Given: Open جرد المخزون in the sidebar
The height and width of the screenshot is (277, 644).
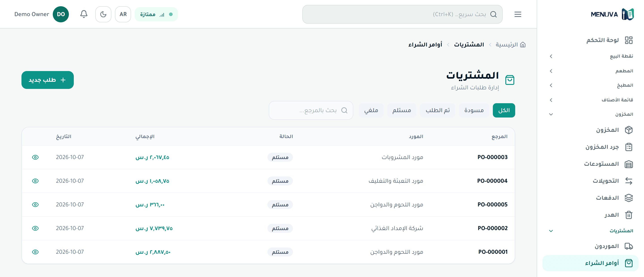Looking at the screenshot, I should (x=590, y=147).
